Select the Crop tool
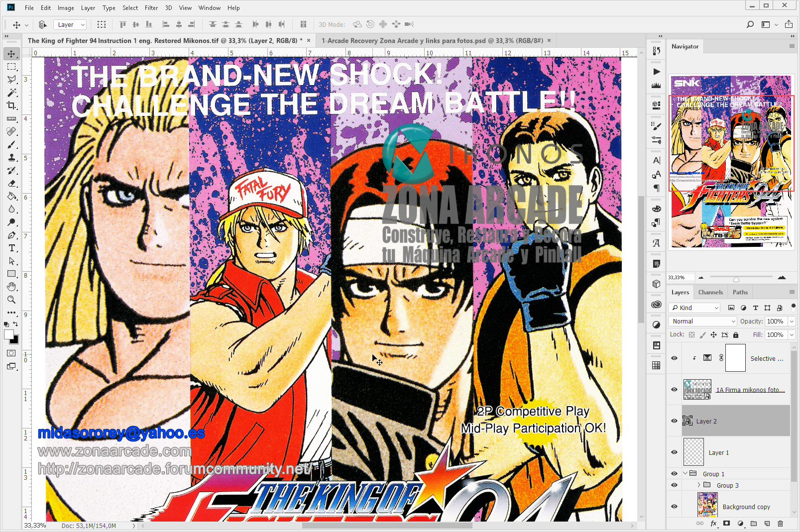 pyautogui.click(x=11, y=106)
